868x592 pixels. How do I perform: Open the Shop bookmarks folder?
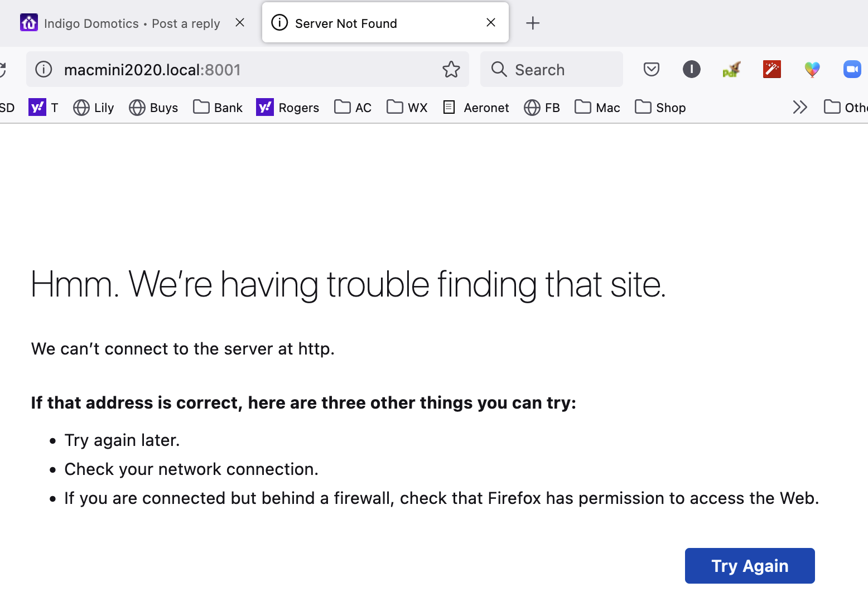[660, 107]
